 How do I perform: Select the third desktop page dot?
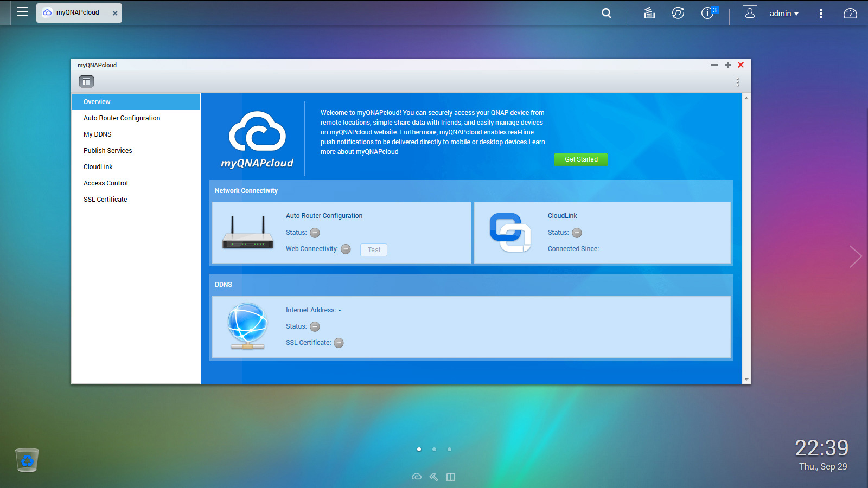point(449,449)
